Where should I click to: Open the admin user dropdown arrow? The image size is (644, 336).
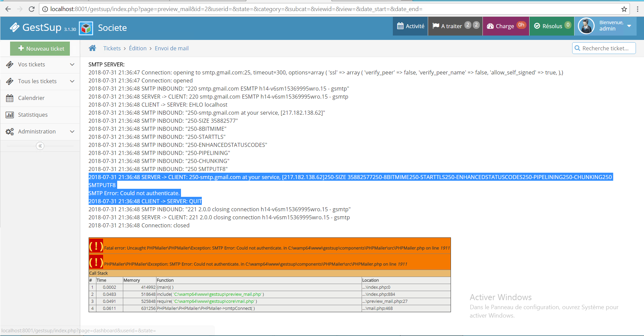(629, 26)
